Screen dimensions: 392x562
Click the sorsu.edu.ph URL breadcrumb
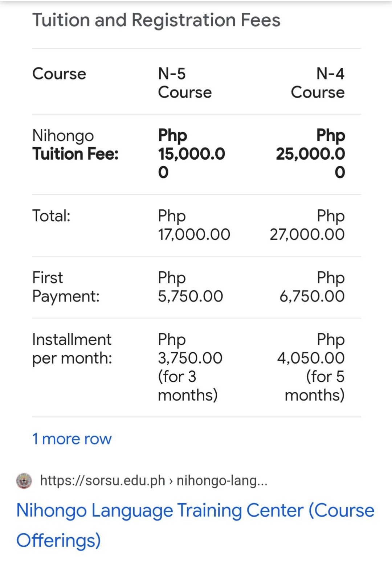tap(154, 480)
